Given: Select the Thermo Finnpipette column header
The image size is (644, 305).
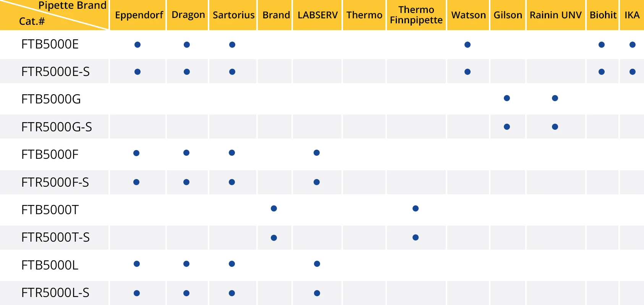Looking at the screenshot, I should (x=416, y=15).
